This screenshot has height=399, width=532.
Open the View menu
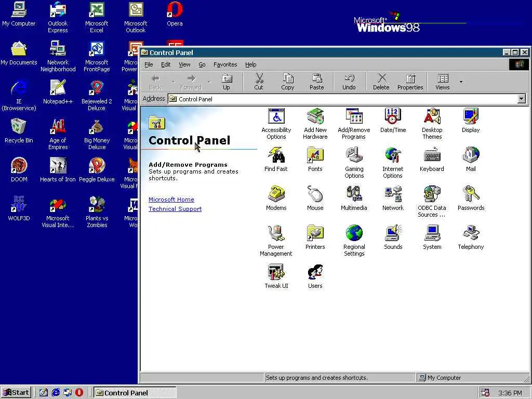coord(184,64)
